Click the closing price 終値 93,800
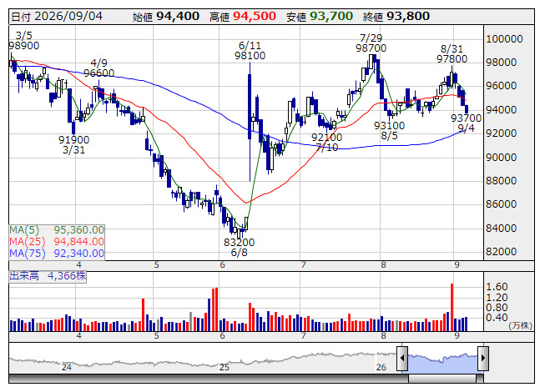The width and height of the screenshot is (545, 392). pyautogui.click(x=396, y=17)
